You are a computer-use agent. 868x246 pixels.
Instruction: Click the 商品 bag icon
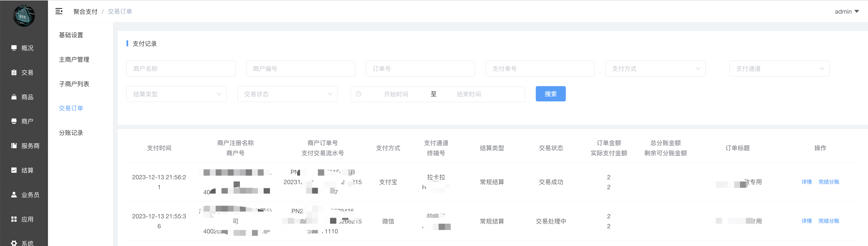[x=14, y=97]
